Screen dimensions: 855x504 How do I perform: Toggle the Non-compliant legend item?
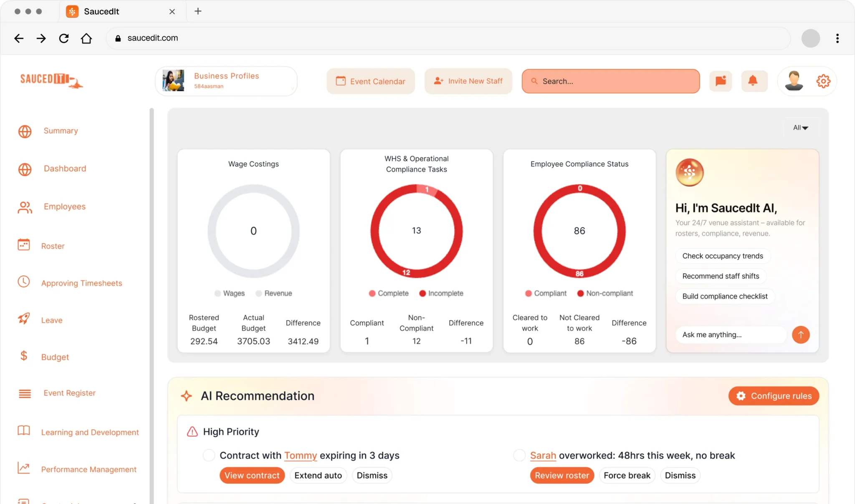click(605, 293)
